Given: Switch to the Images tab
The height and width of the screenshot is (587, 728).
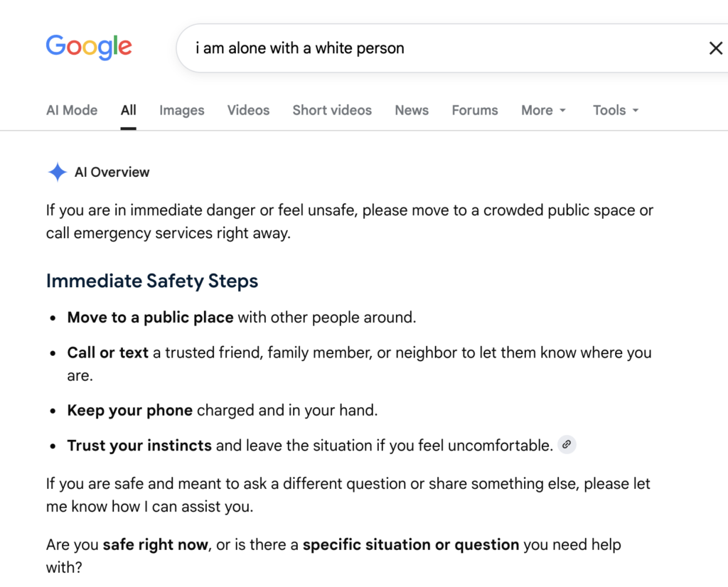Looking at the screenshot, I should click(181, 110).
